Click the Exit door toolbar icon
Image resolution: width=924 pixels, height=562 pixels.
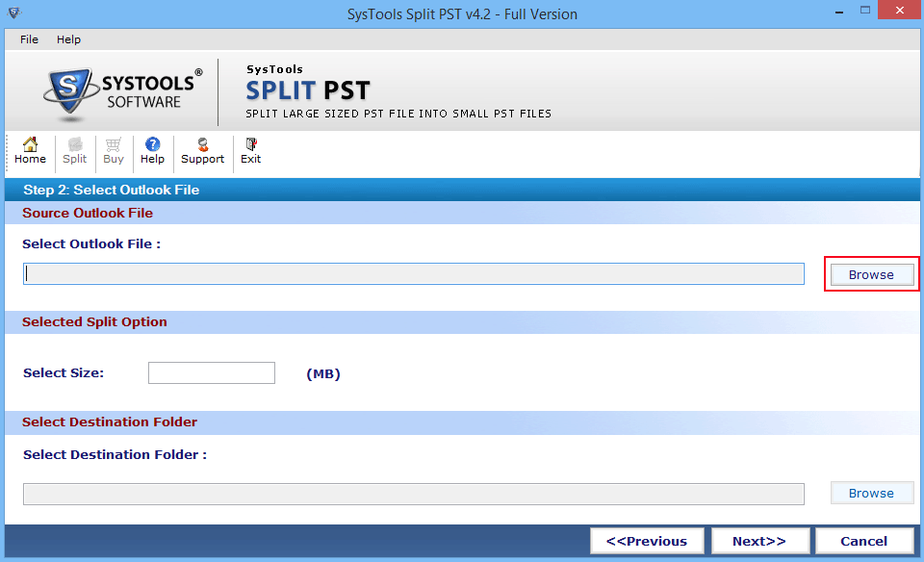point(250,151)
